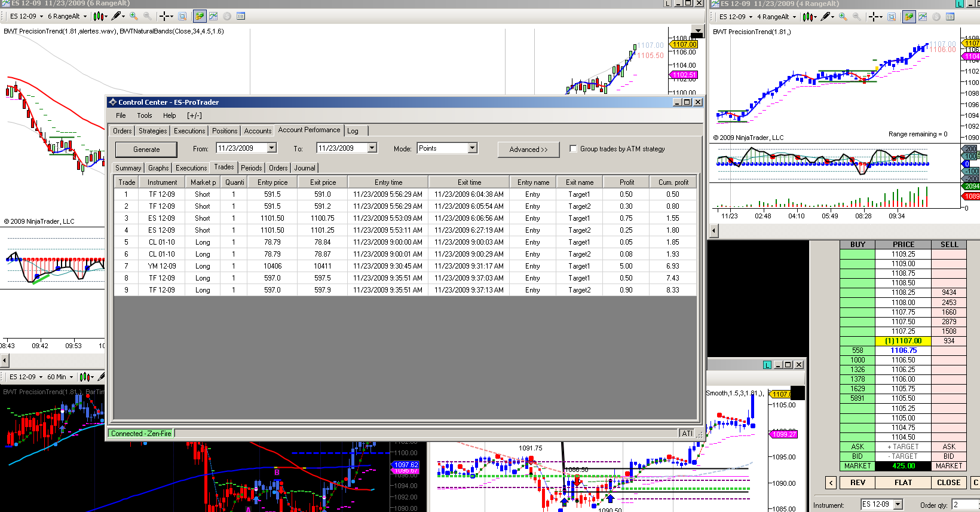Click in the Order qty field
The height and width of the screenshot is (512, 980).
pyautogui.click(x=966, y=505)
